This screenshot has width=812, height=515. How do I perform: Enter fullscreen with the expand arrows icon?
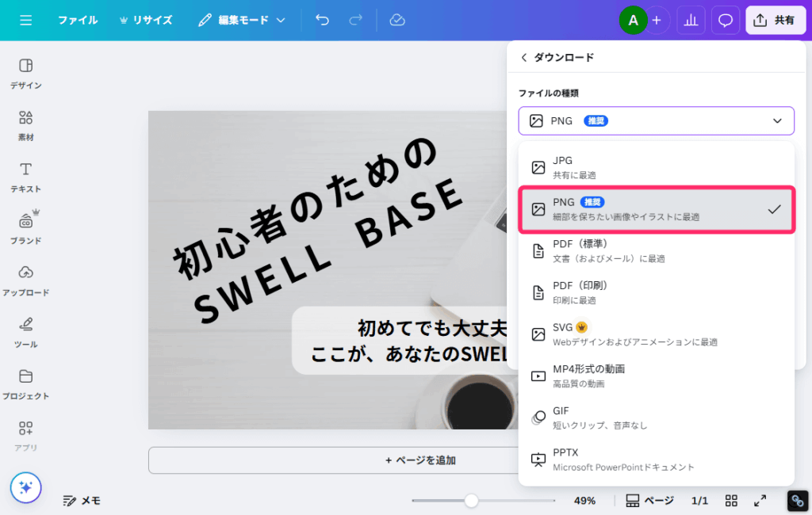coord(760,501)
